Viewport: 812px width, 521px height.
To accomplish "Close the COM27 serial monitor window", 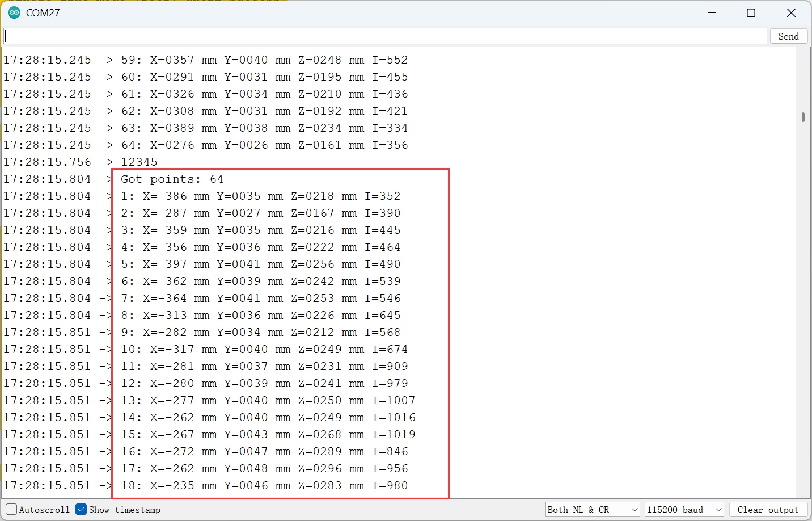I will pos(791,12).
